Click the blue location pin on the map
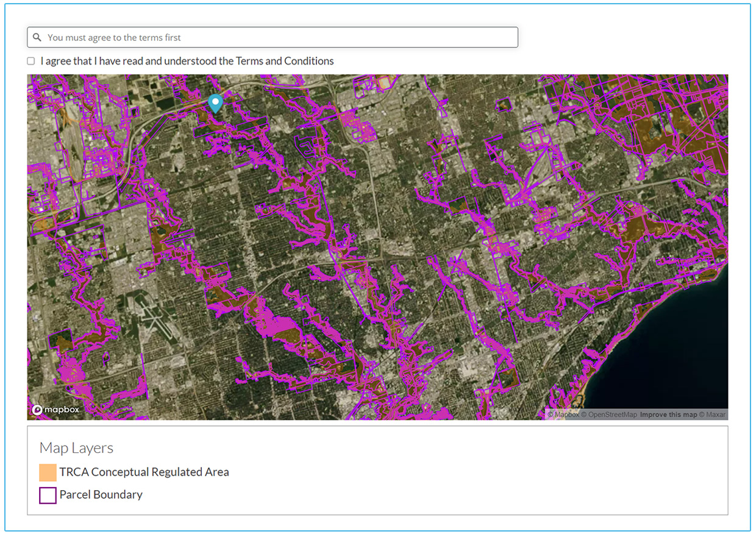756x534 pixels. [215, 103]
